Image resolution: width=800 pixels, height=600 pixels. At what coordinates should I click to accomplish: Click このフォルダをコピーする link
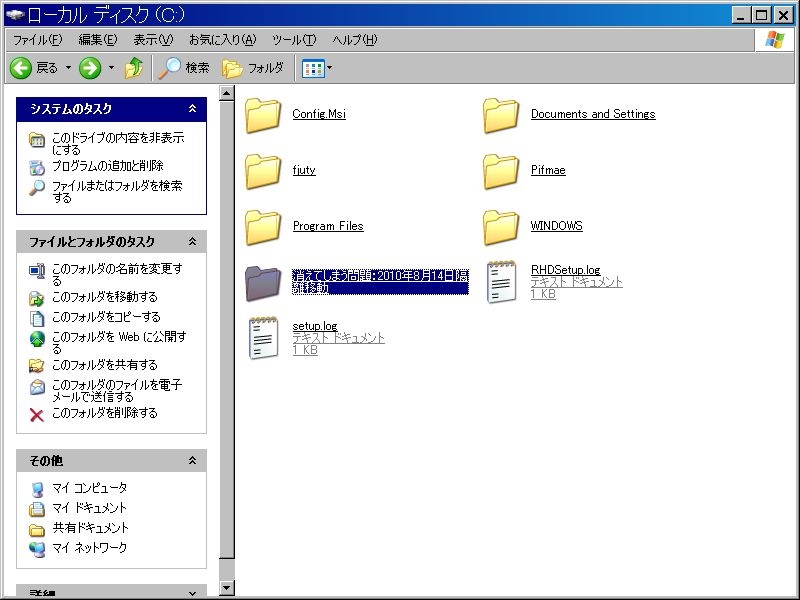[x=106, y=317]
